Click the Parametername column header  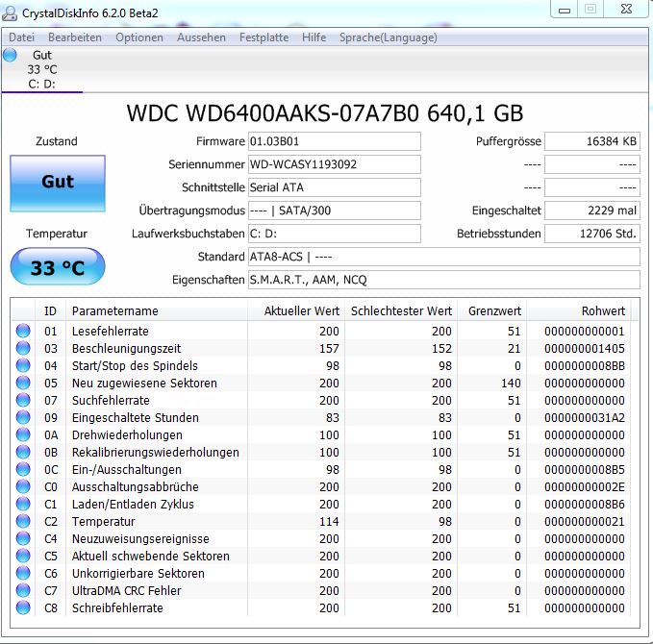point(157,311)
